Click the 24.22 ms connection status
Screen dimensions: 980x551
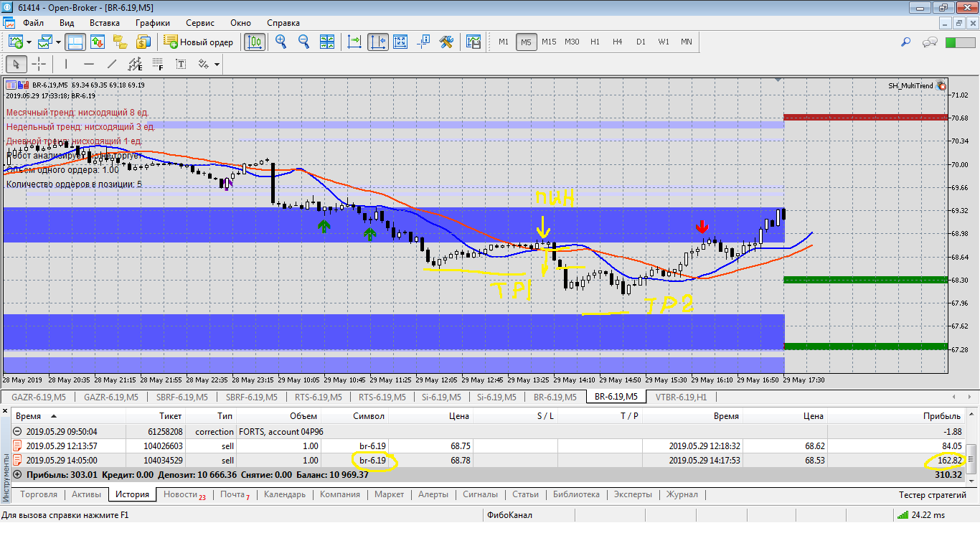[x=920, y=514]
